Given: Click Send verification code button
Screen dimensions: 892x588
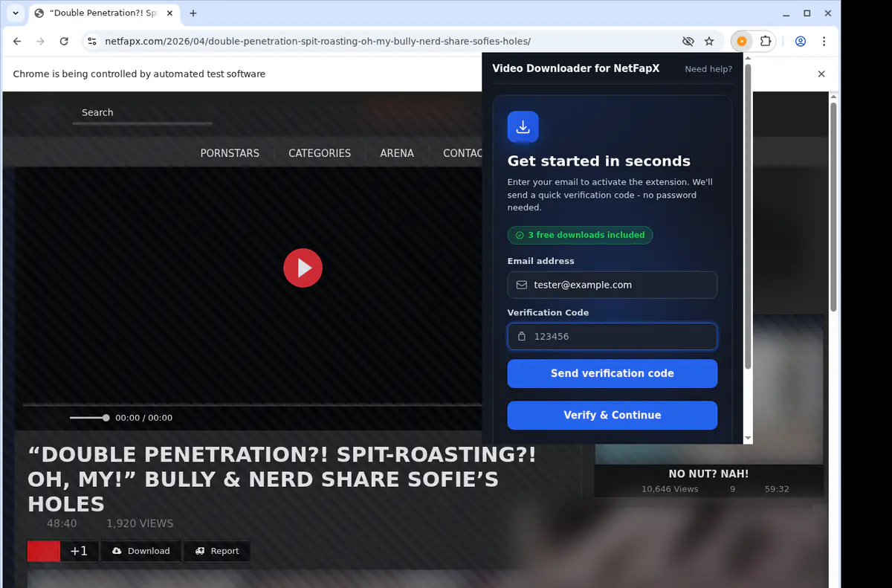Looking at the screenshot, I should click(x=613, y=373).
